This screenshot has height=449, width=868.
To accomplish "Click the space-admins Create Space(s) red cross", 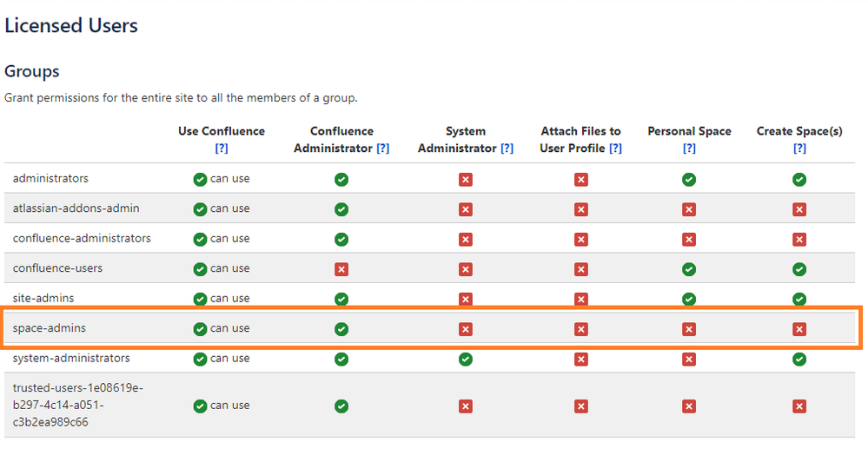I will pyautogui.click(x=799, y=329).
